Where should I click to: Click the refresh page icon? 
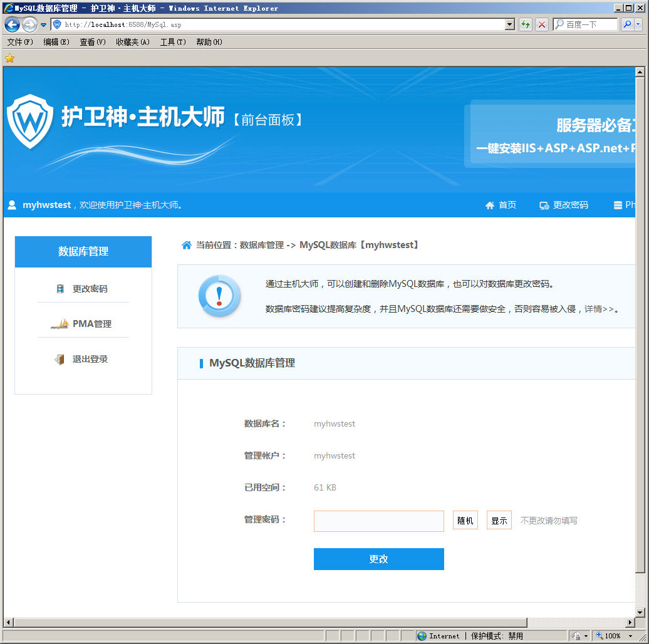(x=526, y=24)
